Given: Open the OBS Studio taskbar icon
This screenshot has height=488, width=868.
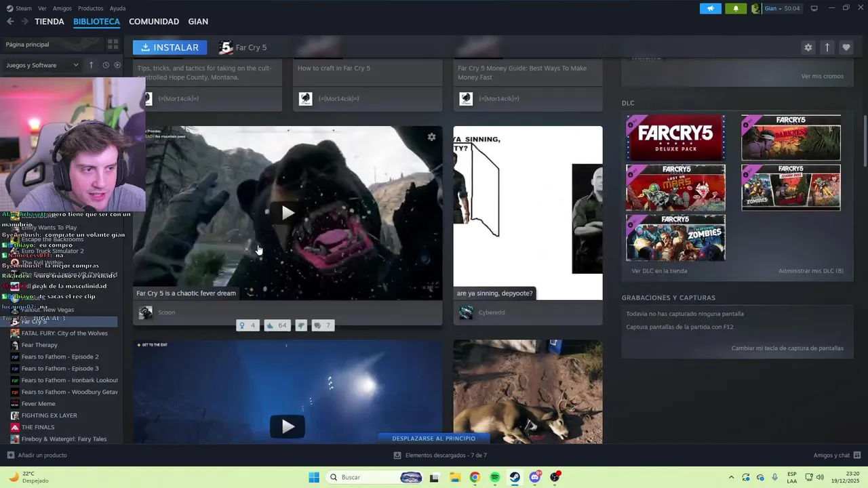Looking at the screenshot, I should (x=555, y=477).
